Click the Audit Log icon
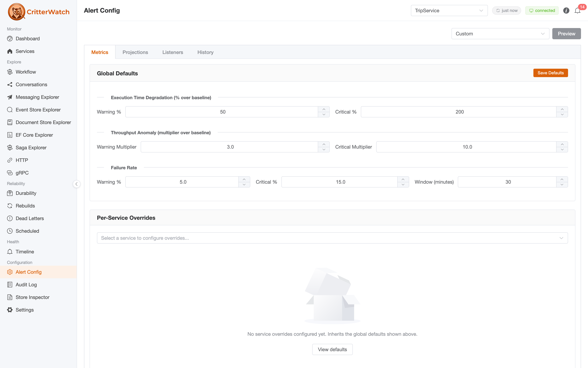The image size is (588, 368). point(10,285)
